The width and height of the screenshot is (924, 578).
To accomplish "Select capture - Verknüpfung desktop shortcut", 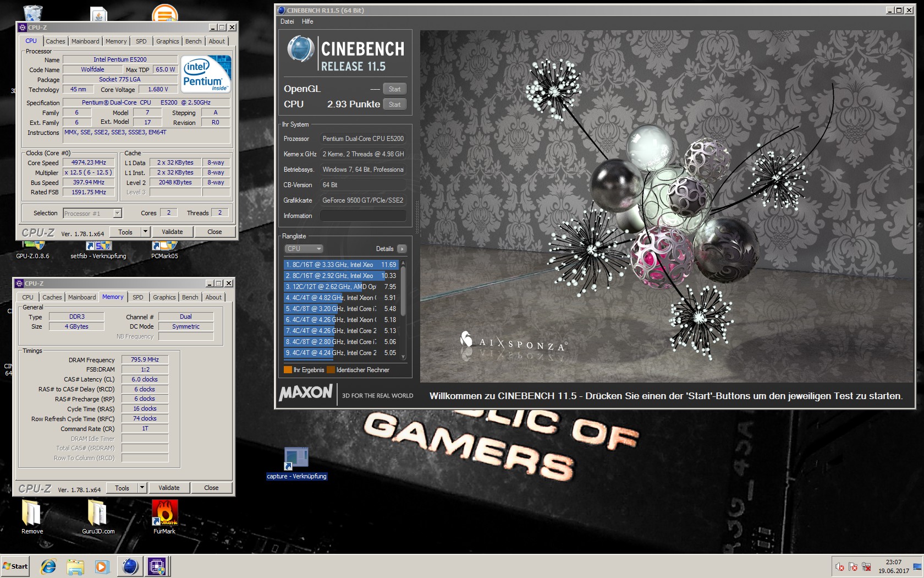I will (x=296, y=464).
